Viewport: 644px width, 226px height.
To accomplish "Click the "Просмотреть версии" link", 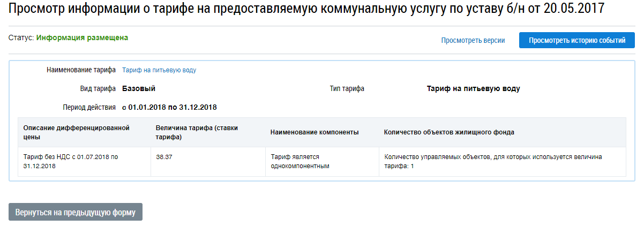I will tap(473, 40).
